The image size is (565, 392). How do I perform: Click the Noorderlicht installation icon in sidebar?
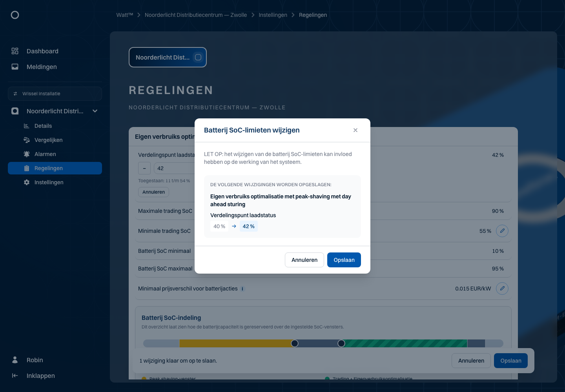pos(15,111)
